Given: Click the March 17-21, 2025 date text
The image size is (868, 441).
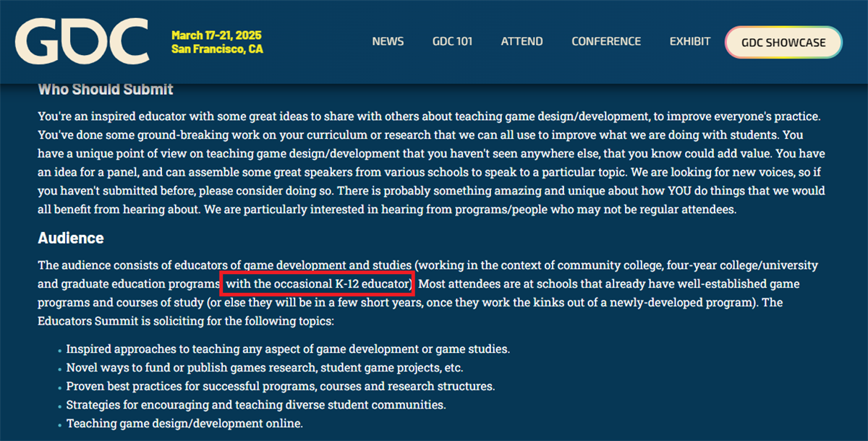Looking at the screenshot, I should (x=216, y=35).
